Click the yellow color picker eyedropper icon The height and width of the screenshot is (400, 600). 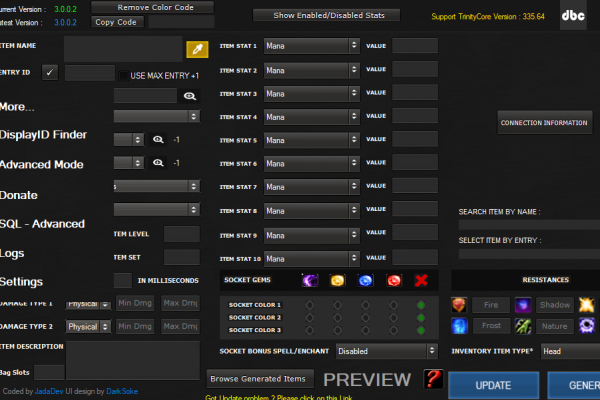coord(197,49)
